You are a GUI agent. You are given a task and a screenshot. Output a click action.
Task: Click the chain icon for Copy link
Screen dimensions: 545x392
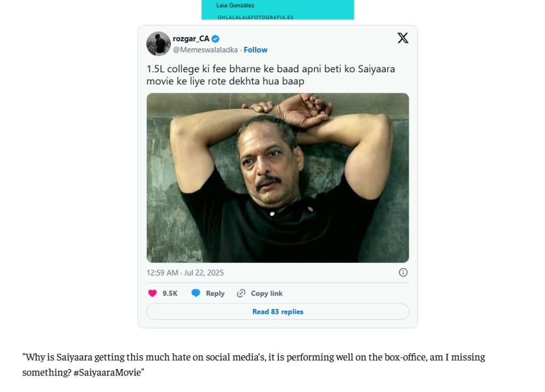241,293
